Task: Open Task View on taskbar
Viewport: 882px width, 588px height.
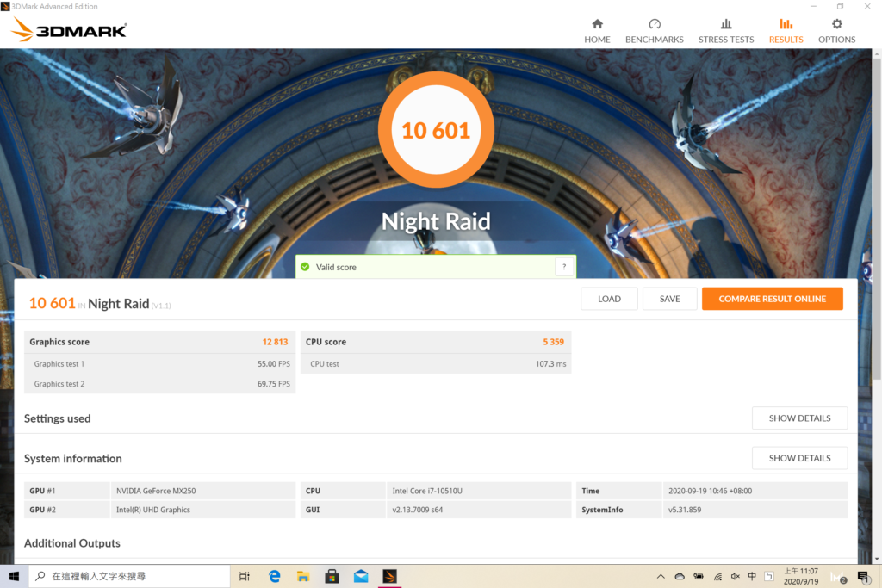Action: 244,576
